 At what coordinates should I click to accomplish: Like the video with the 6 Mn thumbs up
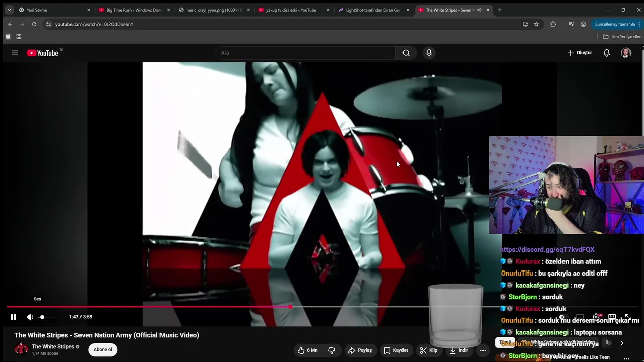(307, 350)
